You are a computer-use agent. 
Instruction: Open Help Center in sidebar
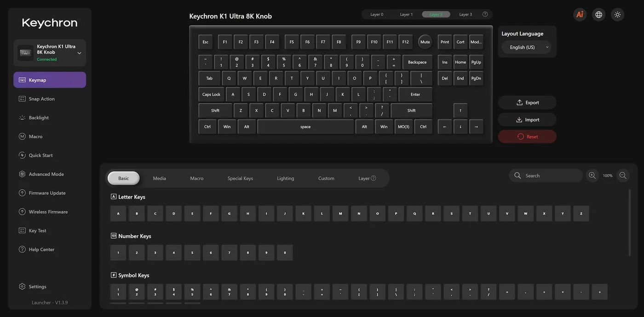pos(50,249)
